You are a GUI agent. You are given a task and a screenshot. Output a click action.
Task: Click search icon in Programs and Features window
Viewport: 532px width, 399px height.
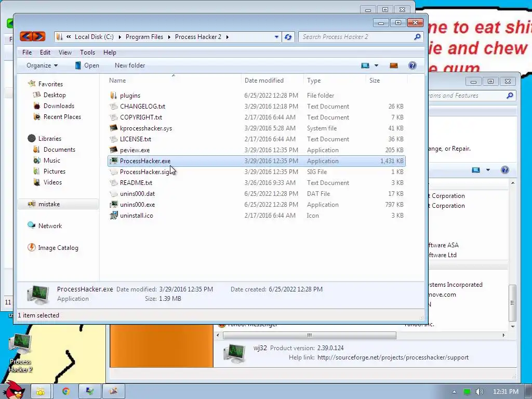pos(510,96)
